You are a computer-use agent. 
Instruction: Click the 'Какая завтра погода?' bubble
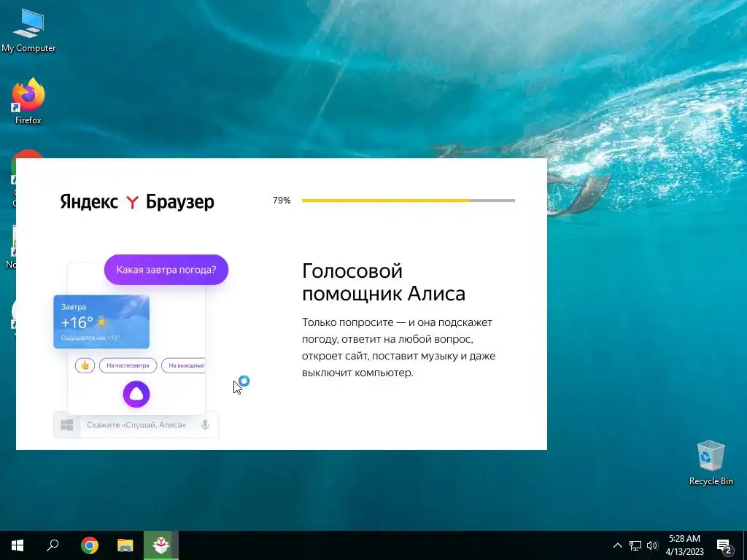(x=166, y=270)
